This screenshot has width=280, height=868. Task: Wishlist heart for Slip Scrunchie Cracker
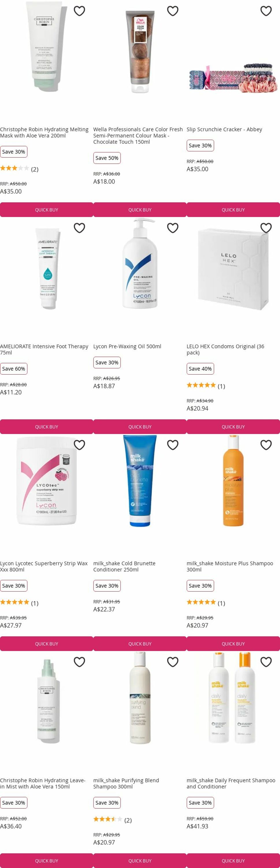(x=266, y=11)
